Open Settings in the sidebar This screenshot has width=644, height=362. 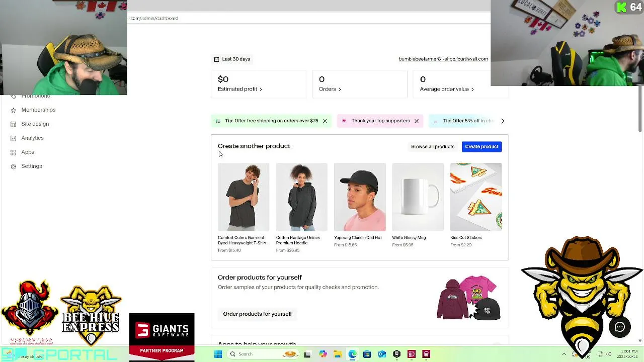(31, 166)
